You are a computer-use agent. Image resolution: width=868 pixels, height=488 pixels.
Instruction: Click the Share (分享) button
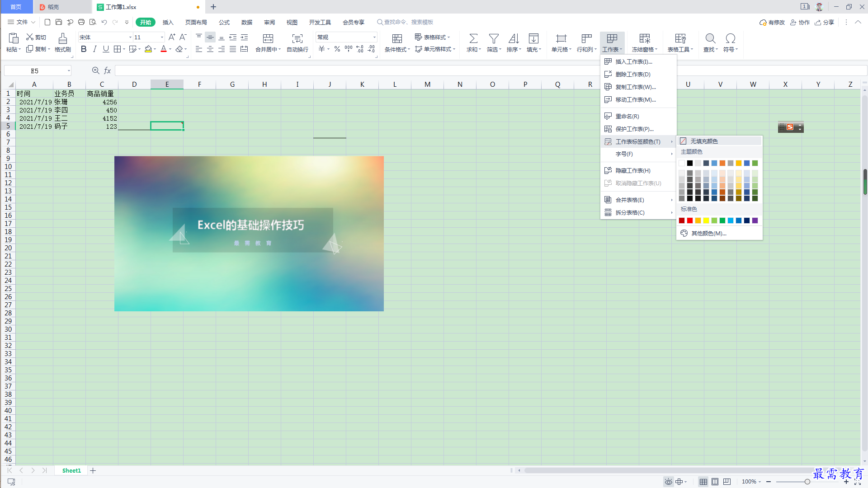click(825, 22)
